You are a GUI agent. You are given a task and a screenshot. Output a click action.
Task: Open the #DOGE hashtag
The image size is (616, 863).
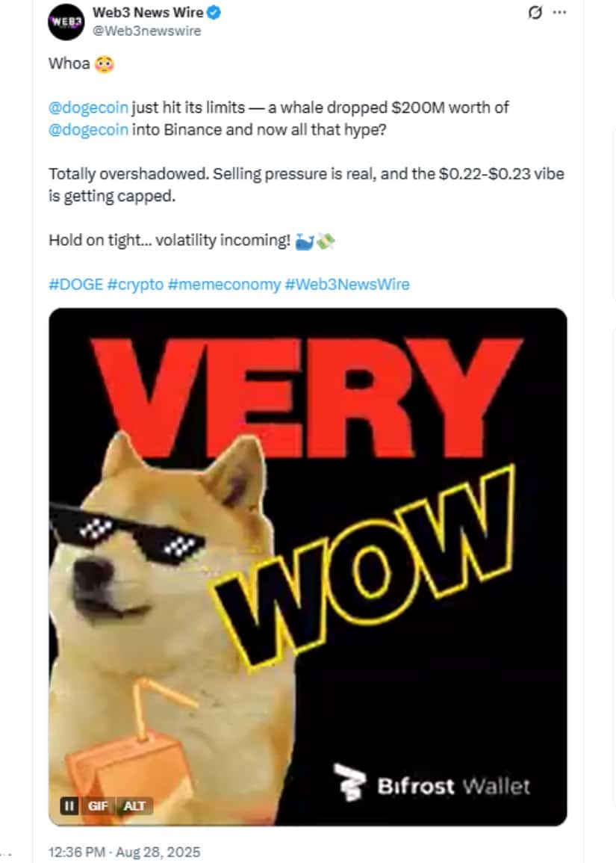76,285
